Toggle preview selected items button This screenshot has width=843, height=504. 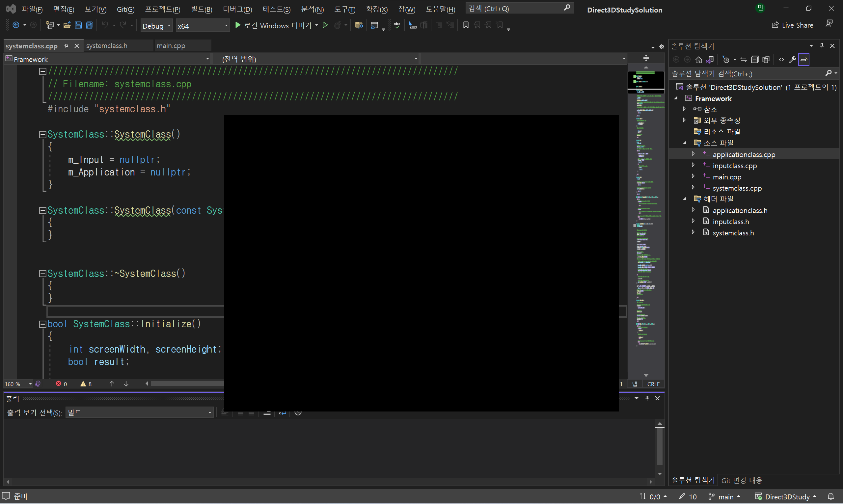click(803, 60)
